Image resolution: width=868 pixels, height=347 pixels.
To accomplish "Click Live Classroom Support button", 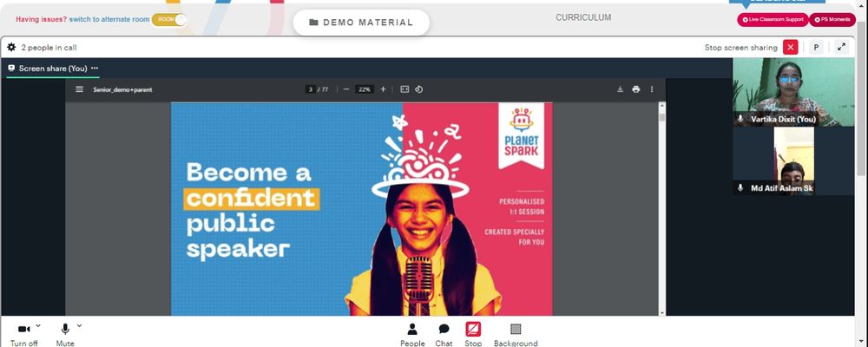I will click(773, 19).
